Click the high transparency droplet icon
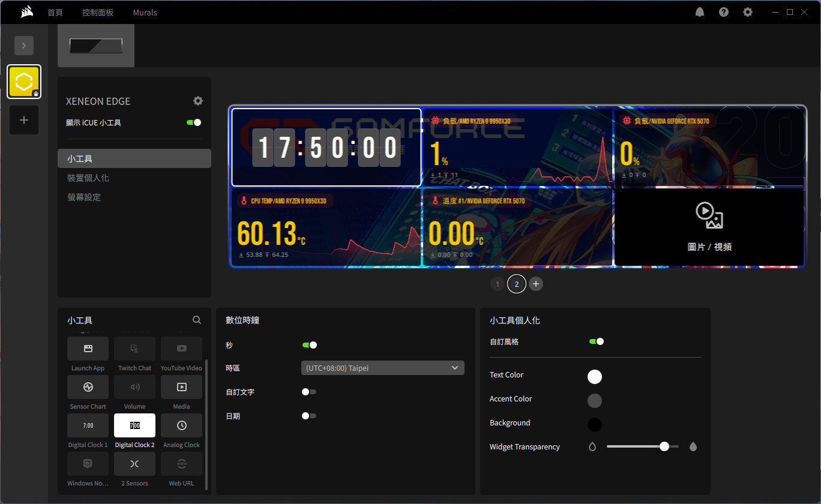The height and width of the screenshot is (504, 821). tap(693, 446)
